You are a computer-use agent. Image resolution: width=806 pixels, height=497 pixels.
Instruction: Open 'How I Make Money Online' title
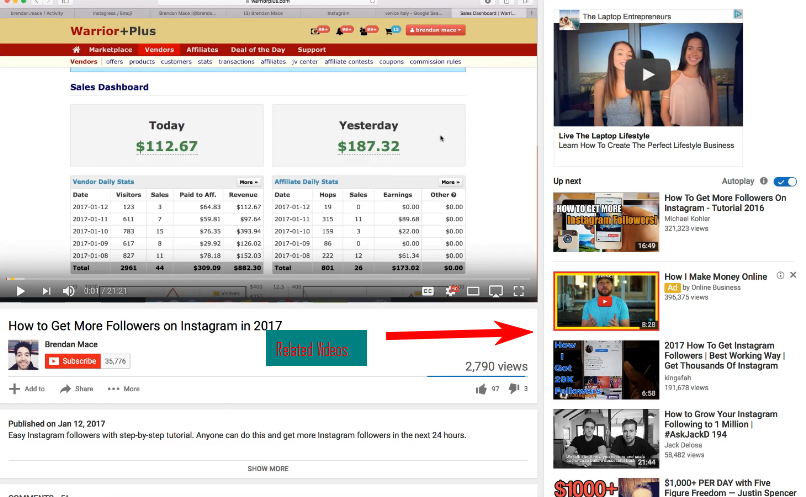(716, 277)
